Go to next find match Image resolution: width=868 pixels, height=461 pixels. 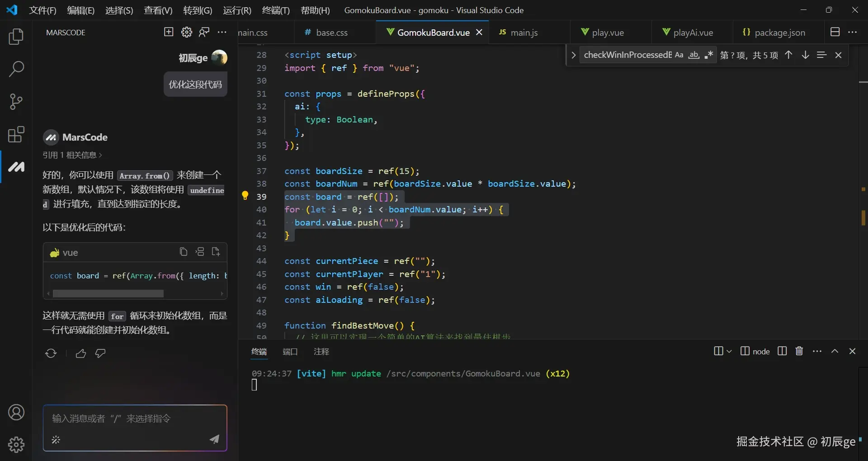(x=805, y=55)
